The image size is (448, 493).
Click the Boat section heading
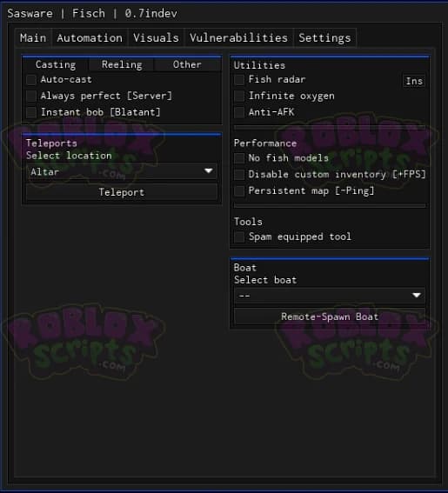(x=245, y=268)
